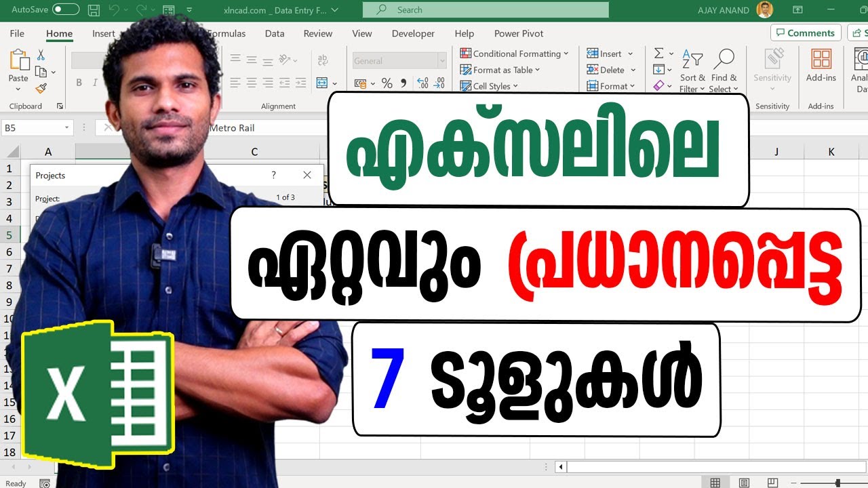Open the Format cells menu
The image size is (868, 488).
[611, 86]
